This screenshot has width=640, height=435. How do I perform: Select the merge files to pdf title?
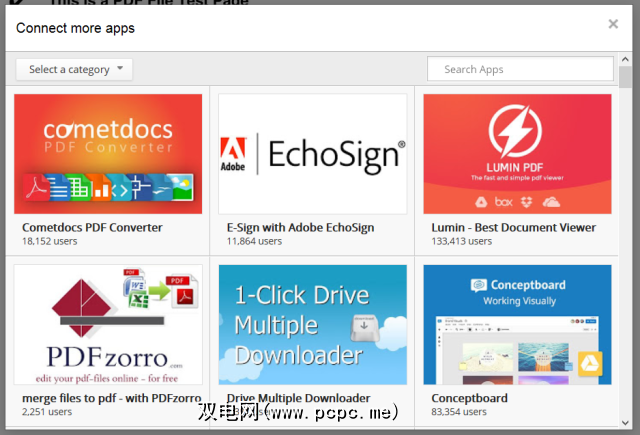point(112,398)
